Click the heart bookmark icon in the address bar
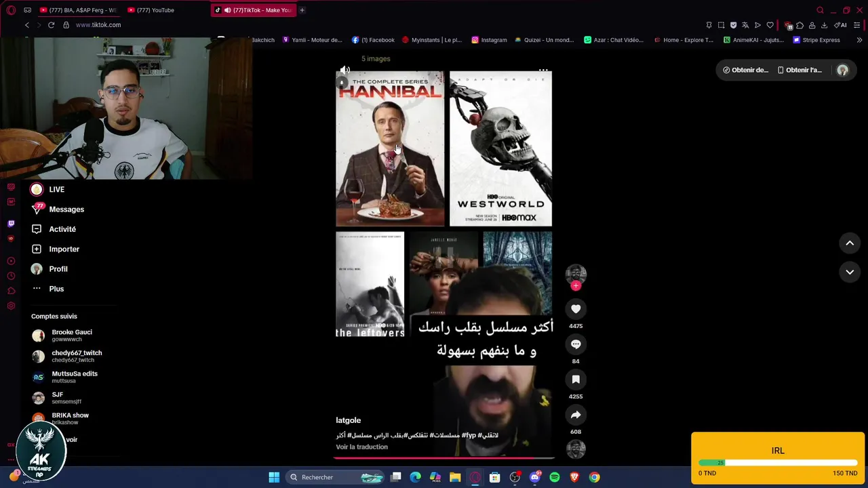This screenshot has width=868, height=488. click(x=770, y=25)
